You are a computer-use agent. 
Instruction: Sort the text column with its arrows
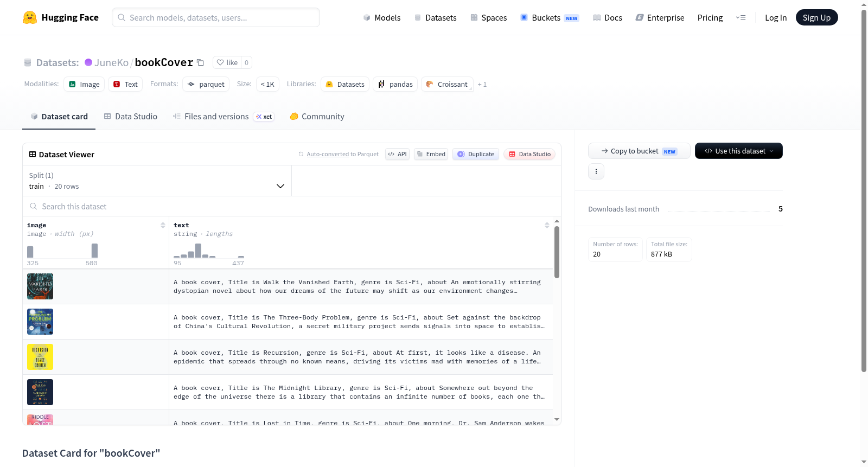tap(547, 225)
